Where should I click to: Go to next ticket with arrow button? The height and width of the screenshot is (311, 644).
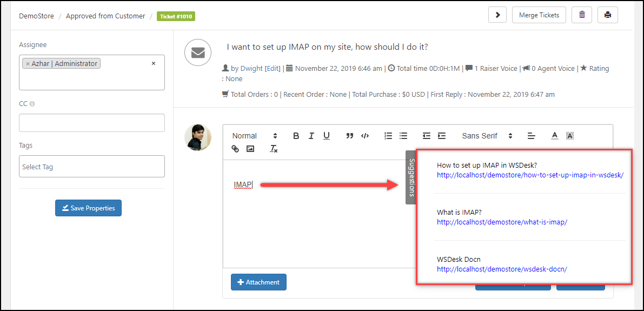[498, 15]
